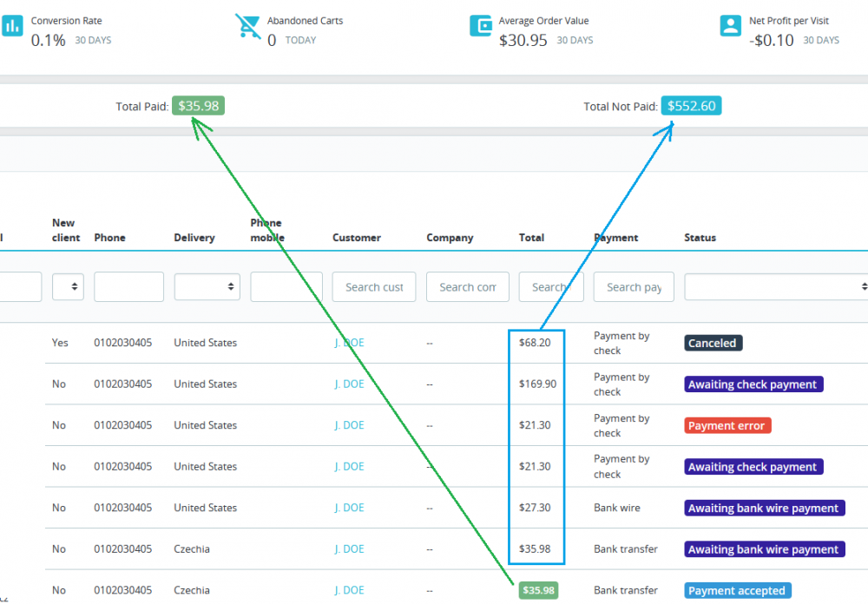Viewport: 868px width, 604px height.
Task: Click the Conversion Rate bar chart icon
Action: point(11,25)
